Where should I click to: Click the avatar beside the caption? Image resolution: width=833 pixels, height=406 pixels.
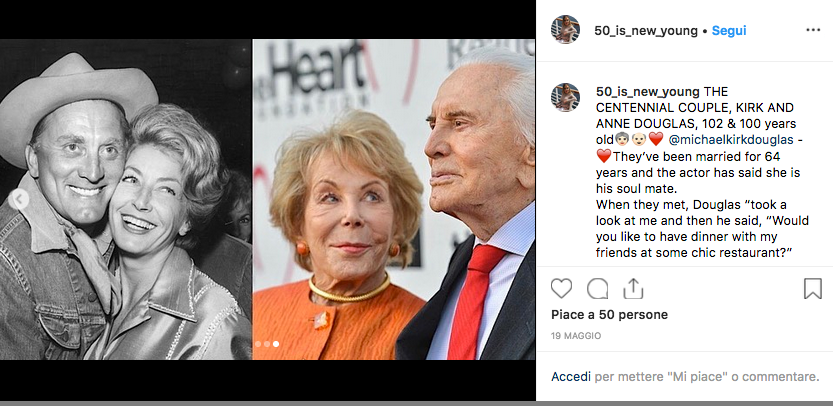pyautogui.click(x=565, y=97)
